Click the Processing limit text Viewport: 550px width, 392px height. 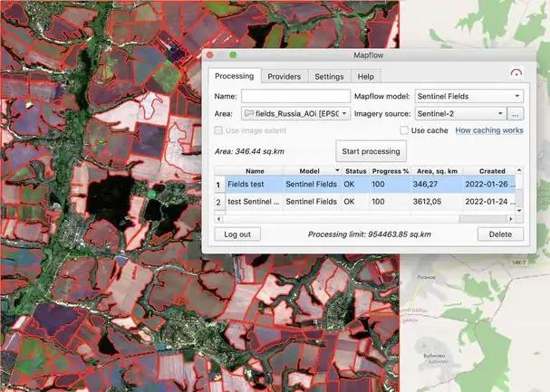click(x=370, y=234)
